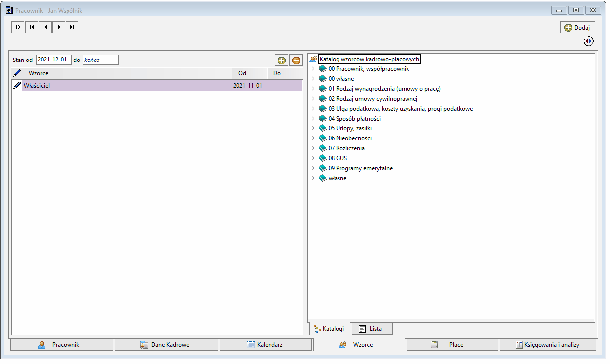Go to the first record navigation button
The width and height of the screenshot is (610, 364).
coord(32,27)
